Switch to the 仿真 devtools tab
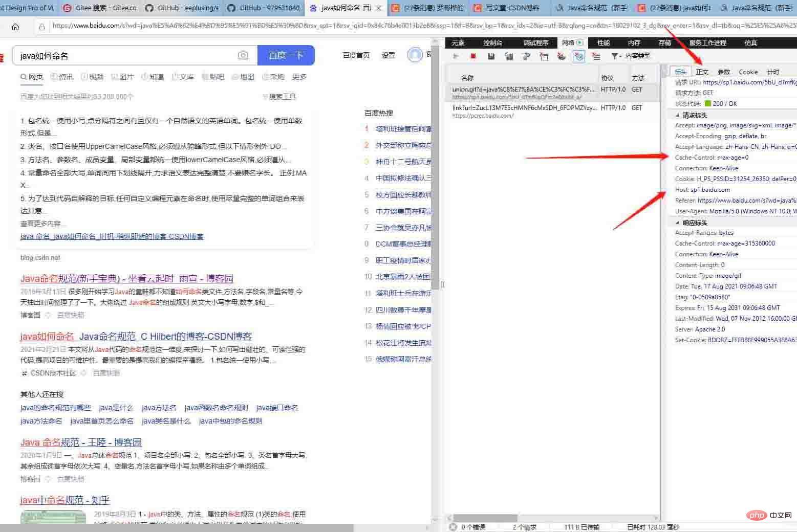 click(x=751, y=43)
